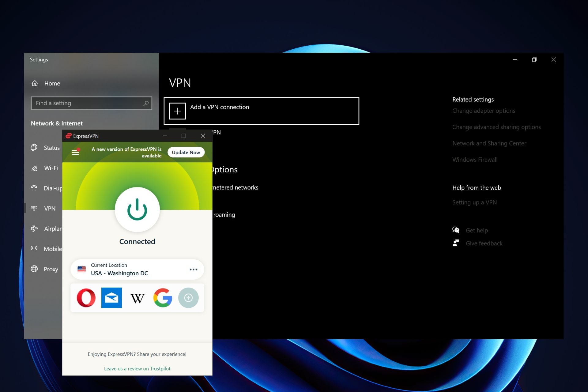Open Google shortcut in ExpressVPN
This screenshot has height=392, width=588.
(x=163, y=298)
